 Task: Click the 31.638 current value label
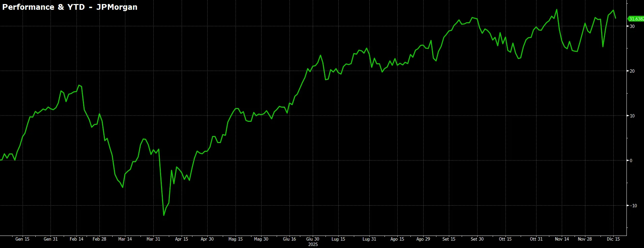[636, 19]
